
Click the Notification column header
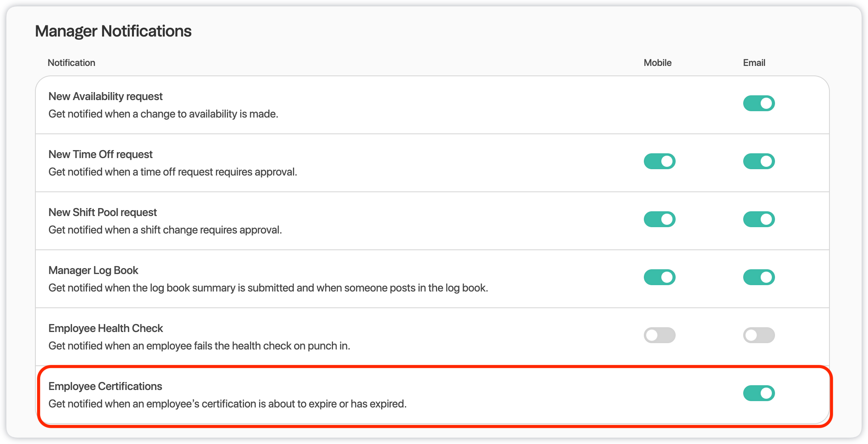(72, 63)
